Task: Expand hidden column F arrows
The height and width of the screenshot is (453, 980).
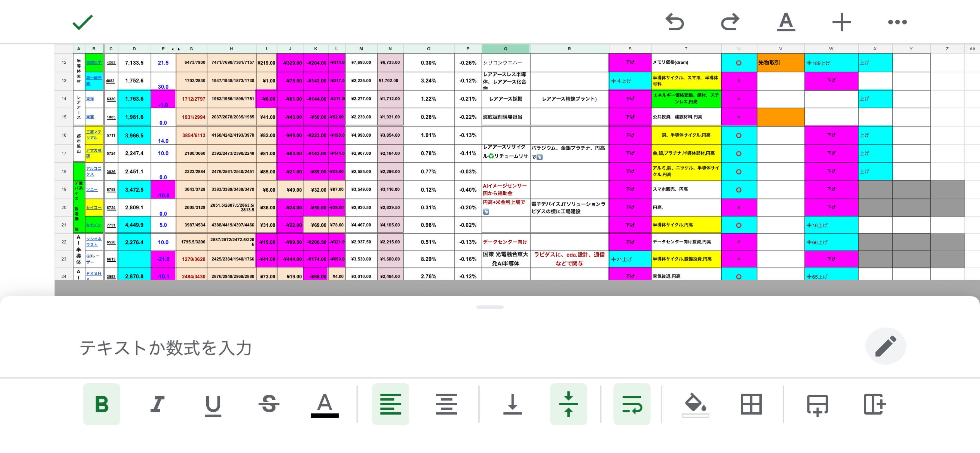Action: coord(175,49)
